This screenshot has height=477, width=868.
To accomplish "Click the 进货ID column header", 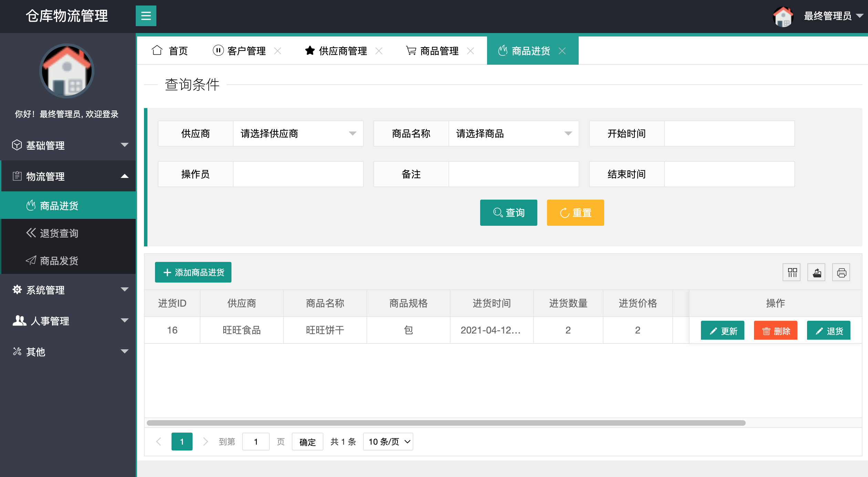I will tap(172, 303).
